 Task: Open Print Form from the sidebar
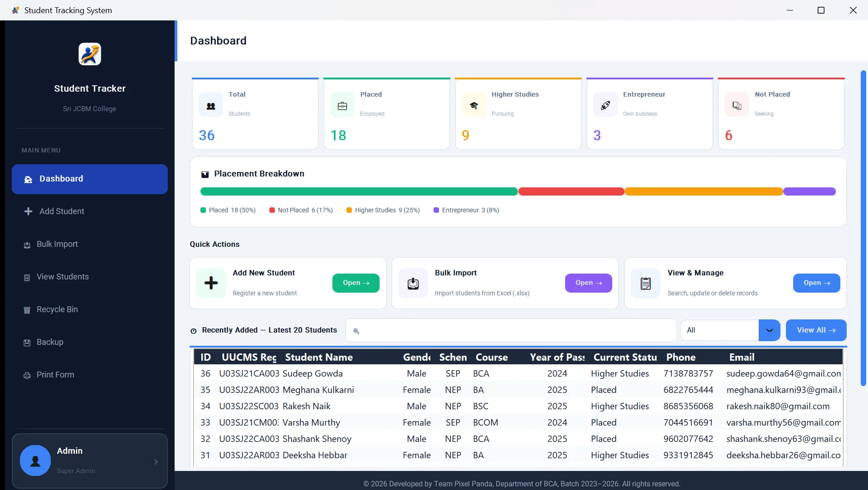90,375
